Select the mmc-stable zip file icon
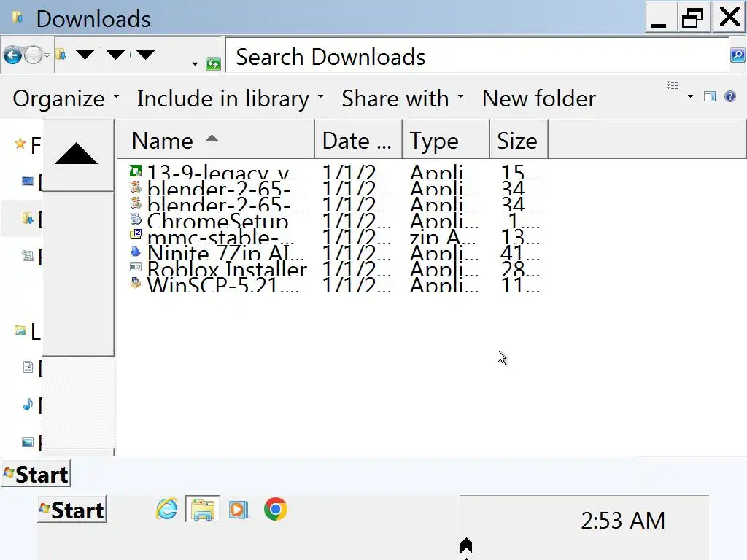The image size is (747, 560). 136,234
